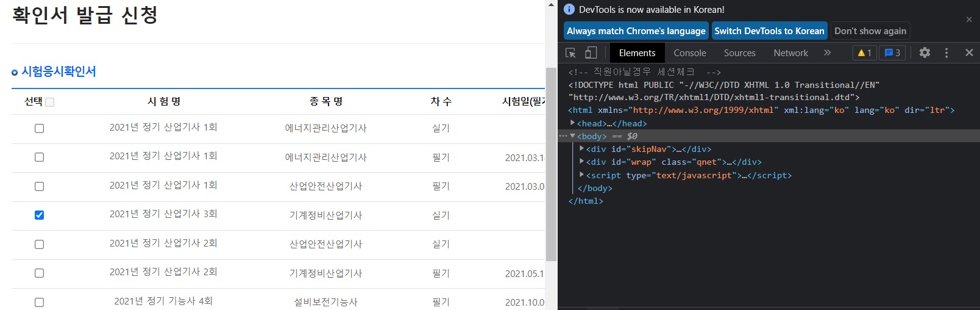This screenshot has height=310, width=980.
Task: Click the 2021년 정기 기능사 4회 cell
Action: pos(163,301)
